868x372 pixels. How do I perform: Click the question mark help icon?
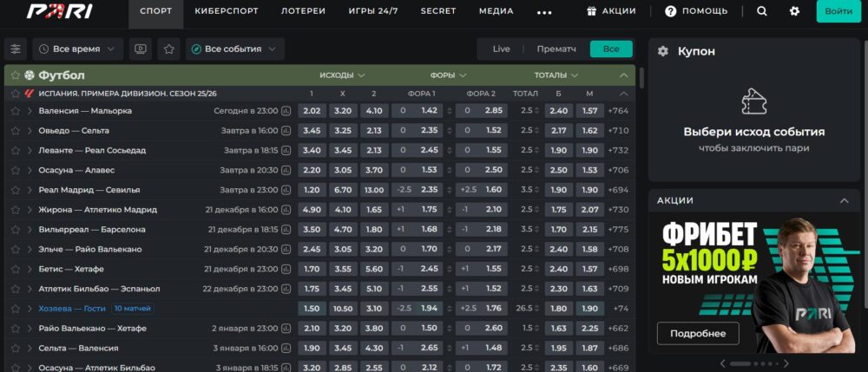point(670,11)
